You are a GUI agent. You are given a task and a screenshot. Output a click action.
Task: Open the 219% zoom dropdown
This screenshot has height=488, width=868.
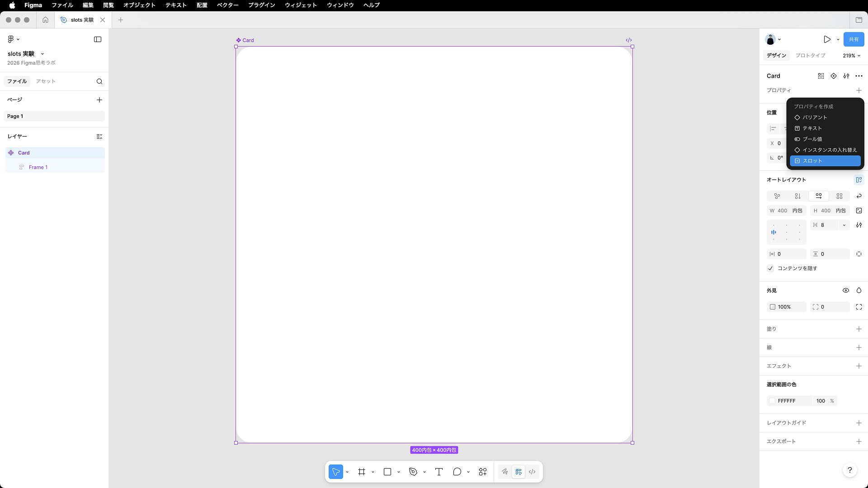[851, 56]
